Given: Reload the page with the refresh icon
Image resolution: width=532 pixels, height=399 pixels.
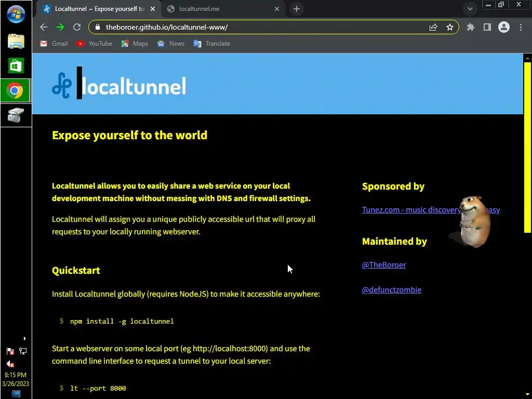Looking at the screenshot, I should click(x=77, y=27).
